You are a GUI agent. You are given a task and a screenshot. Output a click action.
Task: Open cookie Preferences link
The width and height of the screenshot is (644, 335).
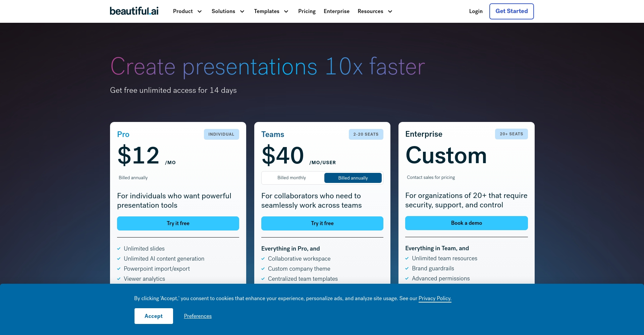(x=198, y=316)
